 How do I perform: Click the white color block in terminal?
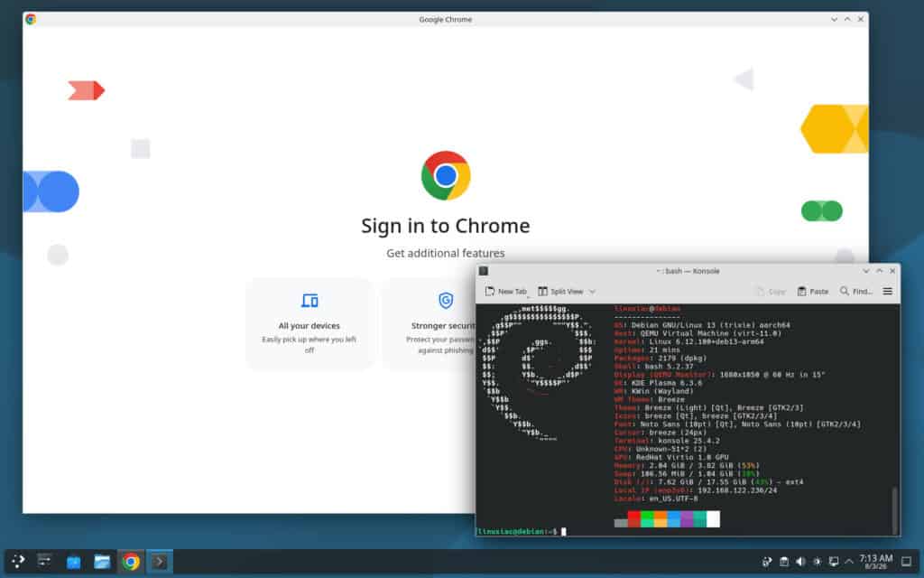point(713,519)
